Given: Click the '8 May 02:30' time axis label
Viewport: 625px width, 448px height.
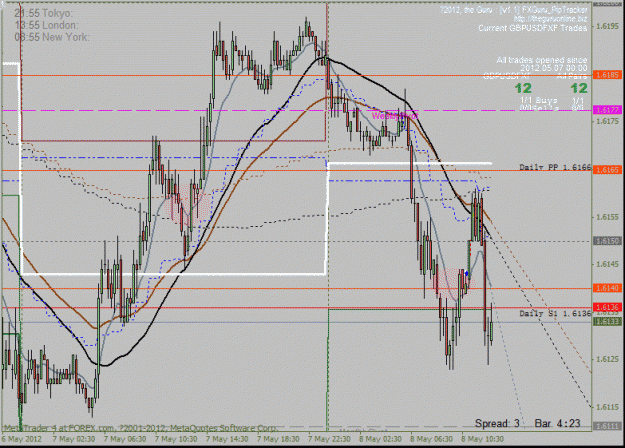Looking at the screenshot, I should [380, 439].
